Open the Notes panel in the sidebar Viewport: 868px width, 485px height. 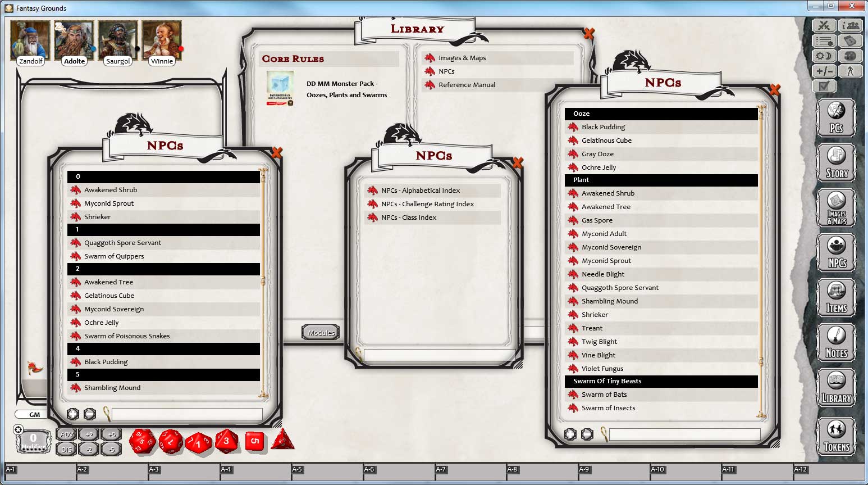click(x=836, y=343)
